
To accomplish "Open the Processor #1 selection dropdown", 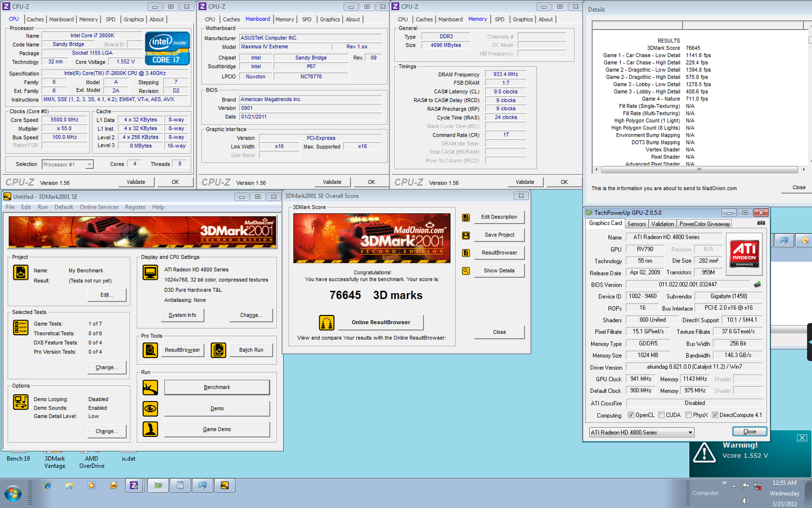I will coord(68,165).
